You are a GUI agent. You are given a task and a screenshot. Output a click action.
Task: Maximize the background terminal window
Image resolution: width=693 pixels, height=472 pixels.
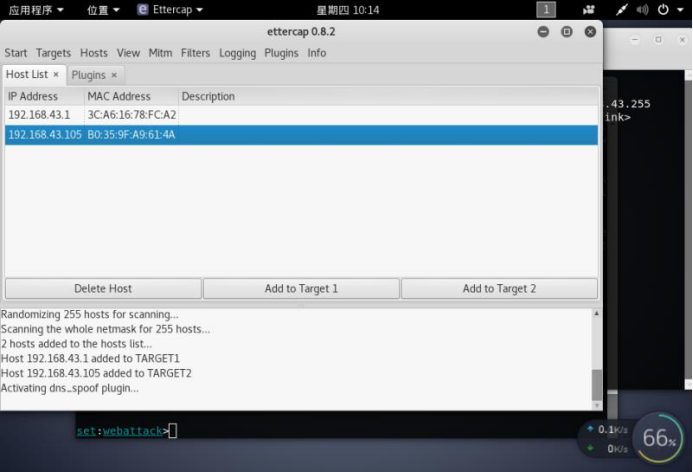[659, 40]
